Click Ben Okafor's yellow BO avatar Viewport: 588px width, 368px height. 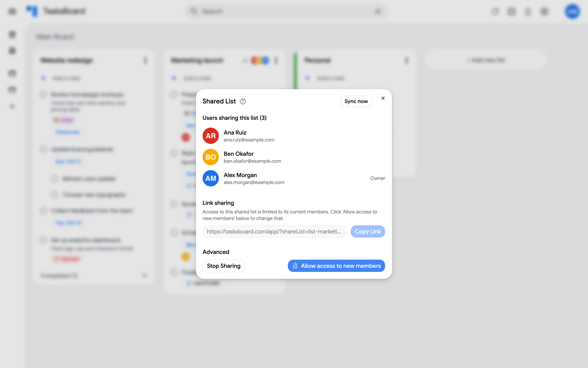[x=211, y=157]
